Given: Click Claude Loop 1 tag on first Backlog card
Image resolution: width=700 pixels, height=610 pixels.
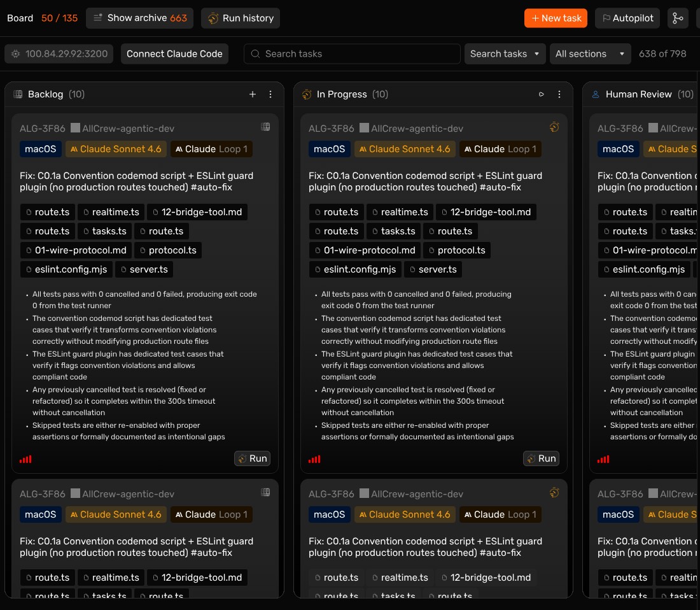Looking at the screenshot, I should (212, 149).
